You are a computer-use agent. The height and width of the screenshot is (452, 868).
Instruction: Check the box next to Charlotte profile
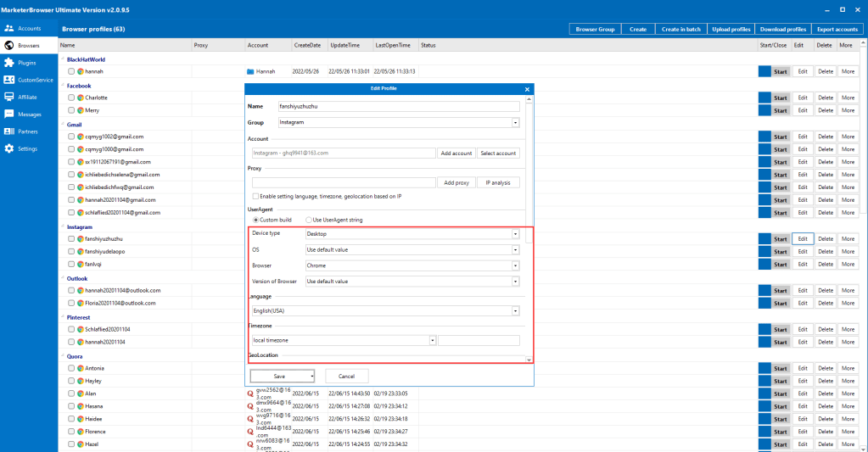[71, 98]
